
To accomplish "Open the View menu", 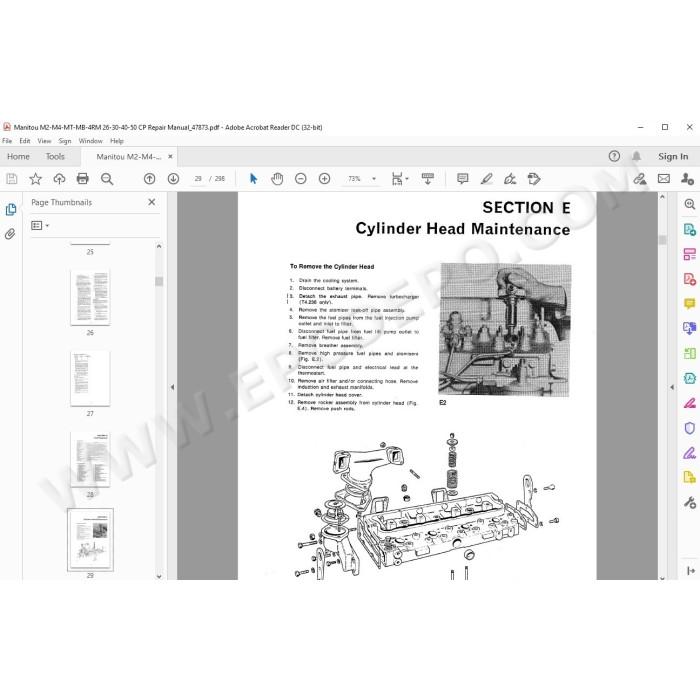I will 44,141.
